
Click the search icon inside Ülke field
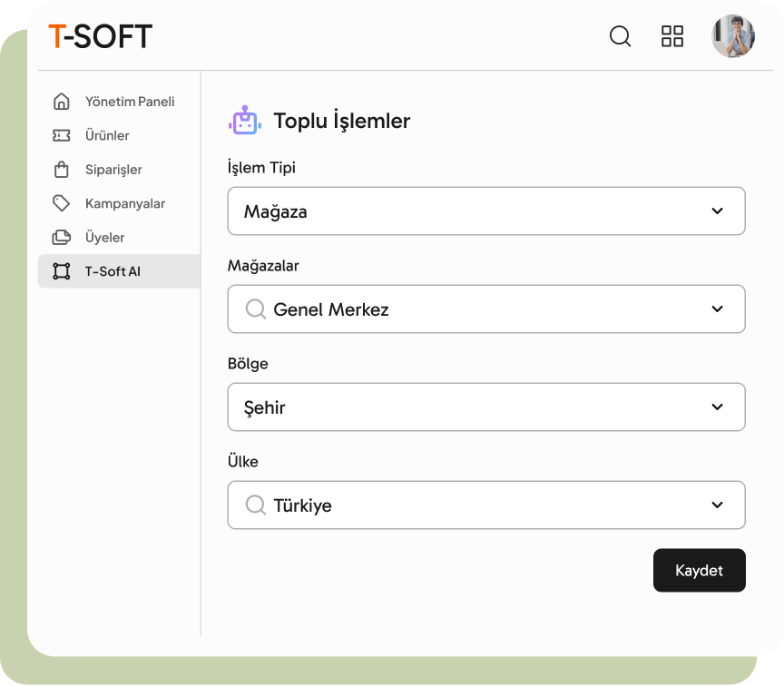pos(256,505)
